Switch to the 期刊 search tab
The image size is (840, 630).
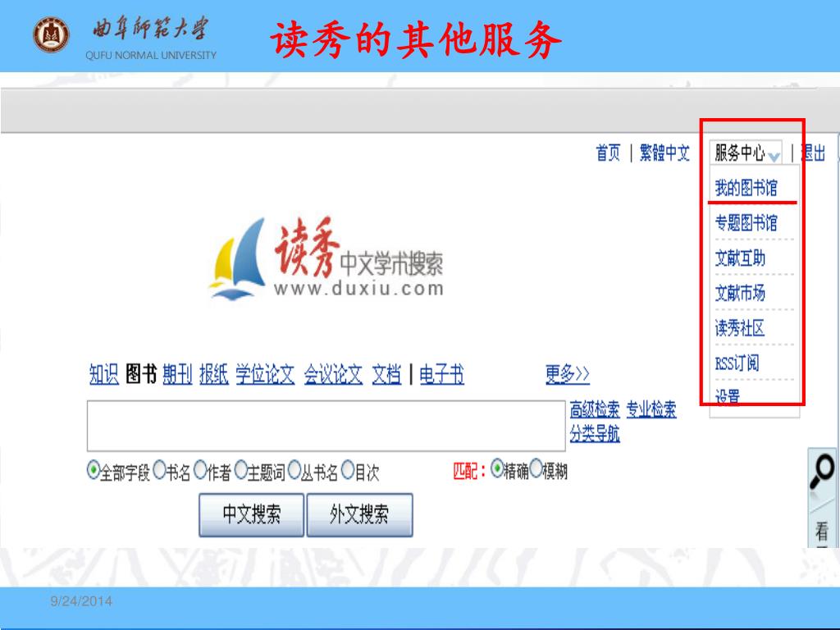pyautogui.click(x=177, y=374)
